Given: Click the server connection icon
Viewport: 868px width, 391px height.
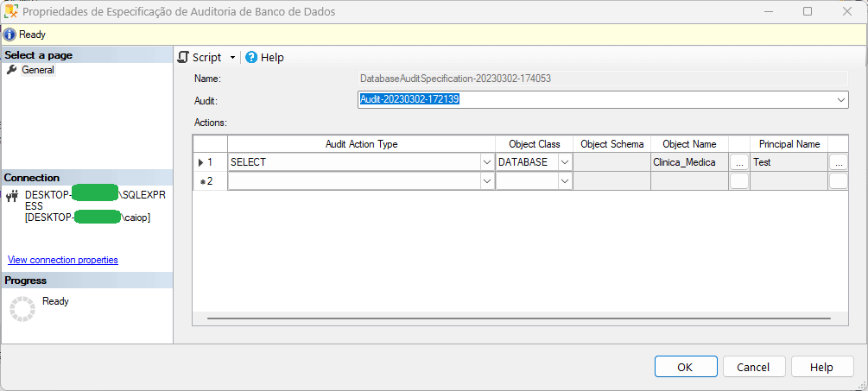Looking at the screenshot, I should (x=12, y=195).
